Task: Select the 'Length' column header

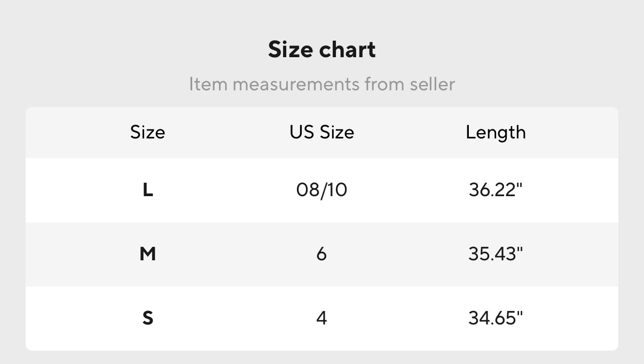Action: (496, 132)
